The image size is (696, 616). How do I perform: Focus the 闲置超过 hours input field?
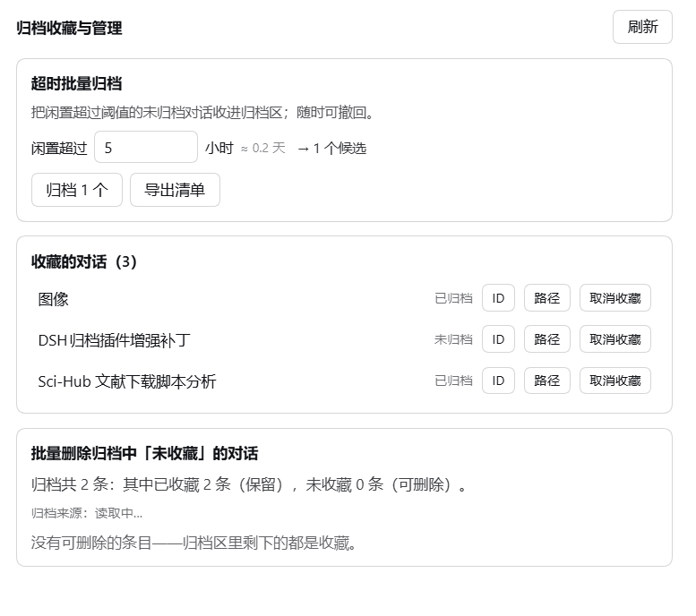pyautogui.click(x=146, y=148)
